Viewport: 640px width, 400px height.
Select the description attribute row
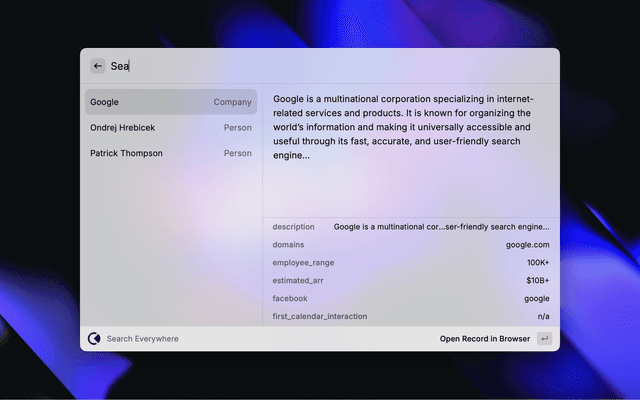point(410,227)
